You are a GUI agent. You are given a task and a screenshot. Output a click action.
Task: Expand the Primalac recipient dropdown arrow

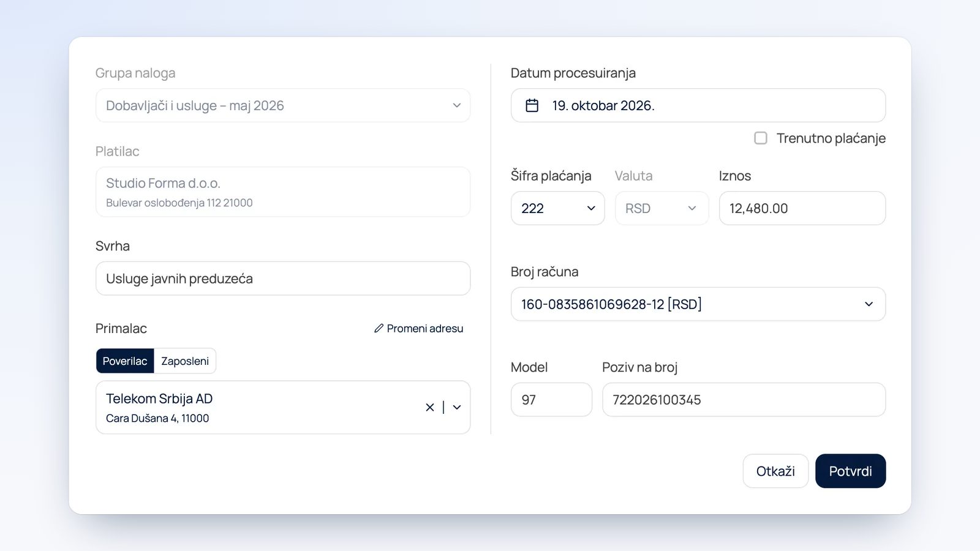pyautogui.click(x=457, y=407)
